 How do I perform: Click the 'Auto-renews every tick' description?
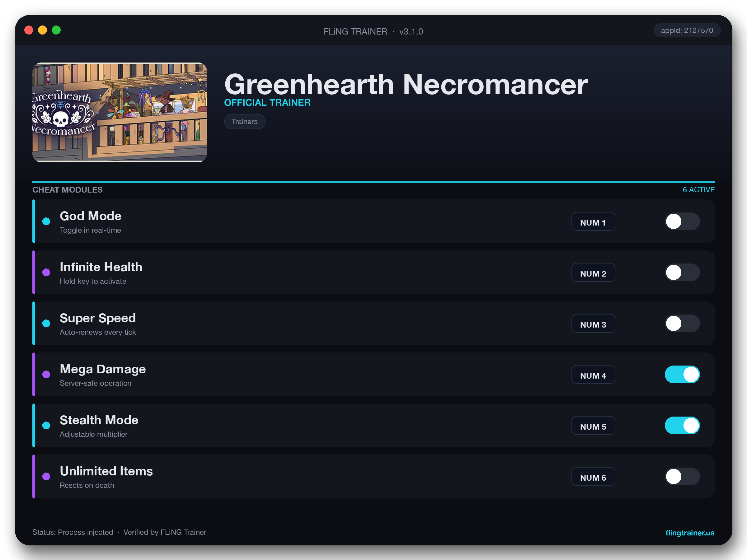(98, 332)
